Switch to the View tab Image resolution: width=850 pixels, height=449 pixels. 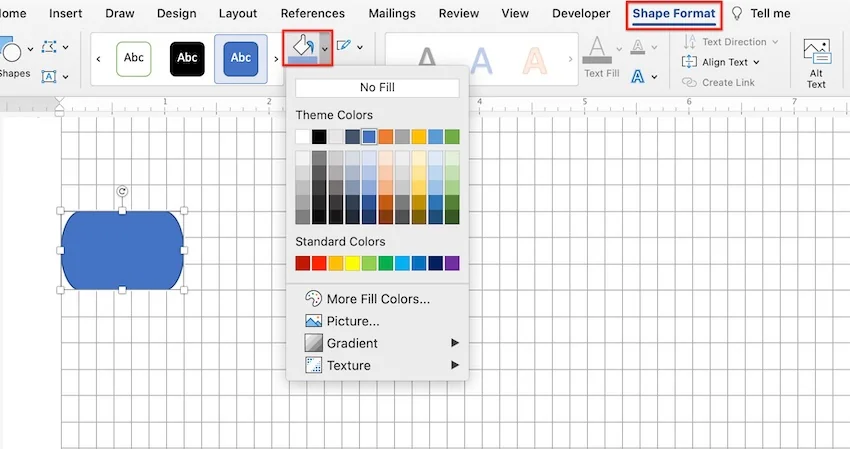(x=515, y=13)
